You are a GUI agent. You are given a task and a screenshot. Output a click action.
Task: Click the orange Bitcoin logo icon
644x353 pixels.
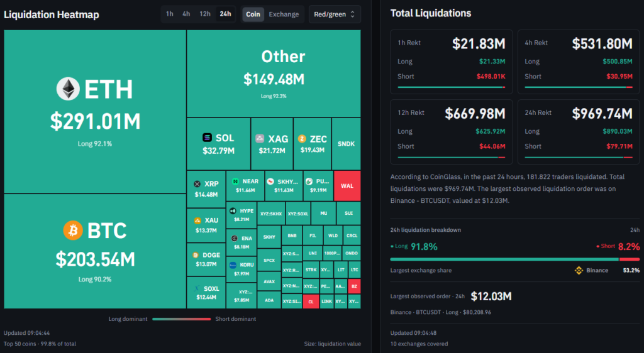(x=73, y=231)
